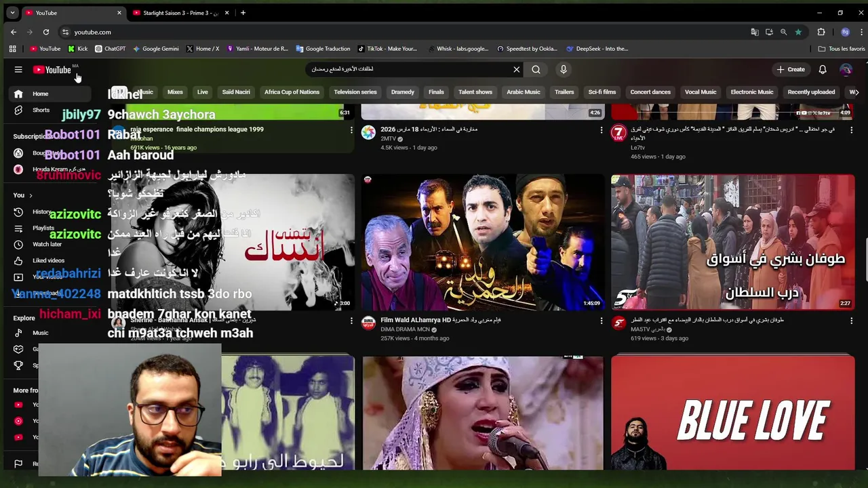Image resolution: width=868 pixels, height=488 pixels.
Task: Click the translate page icon
Action: pyautogui.click(x=755, y=32)
